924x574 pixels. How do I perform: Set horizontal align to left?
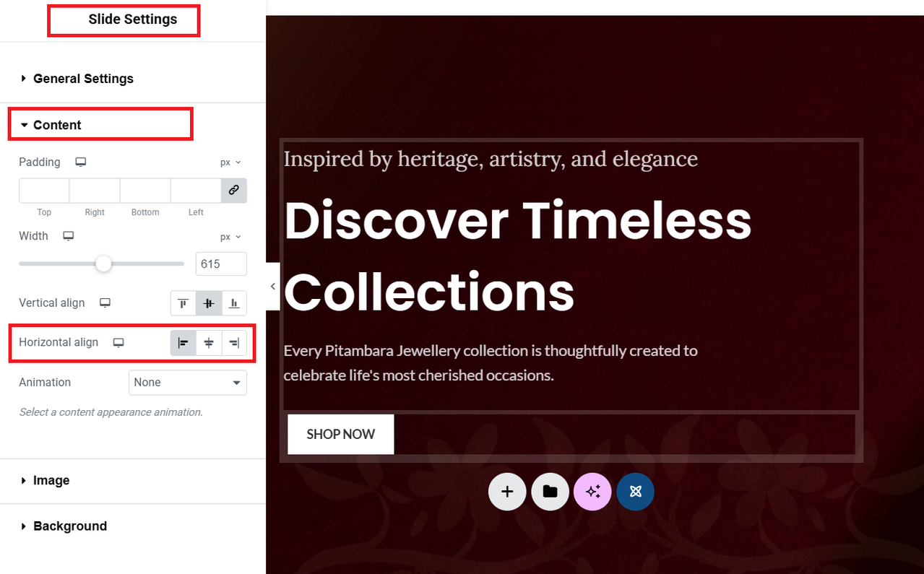[x=183, y=343]
